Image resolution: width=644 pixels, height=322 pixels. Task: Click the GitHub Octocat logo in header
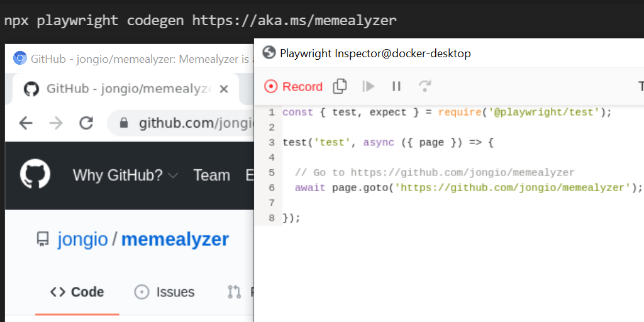click(35, 174)
